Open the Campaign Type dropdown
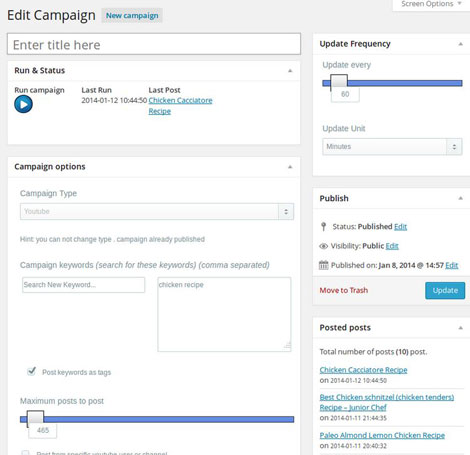470x455 pixels. pos(157,211)
